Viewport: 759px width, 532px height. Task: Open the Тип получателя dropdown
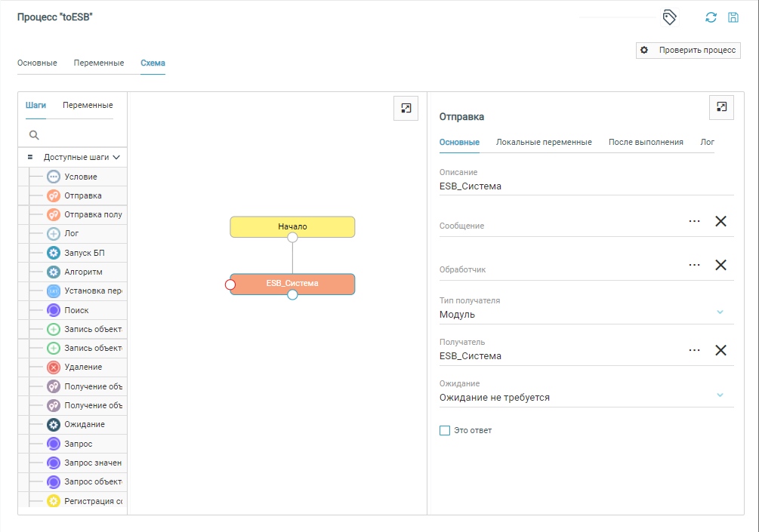pyautogui.click(x=720, y=312)
